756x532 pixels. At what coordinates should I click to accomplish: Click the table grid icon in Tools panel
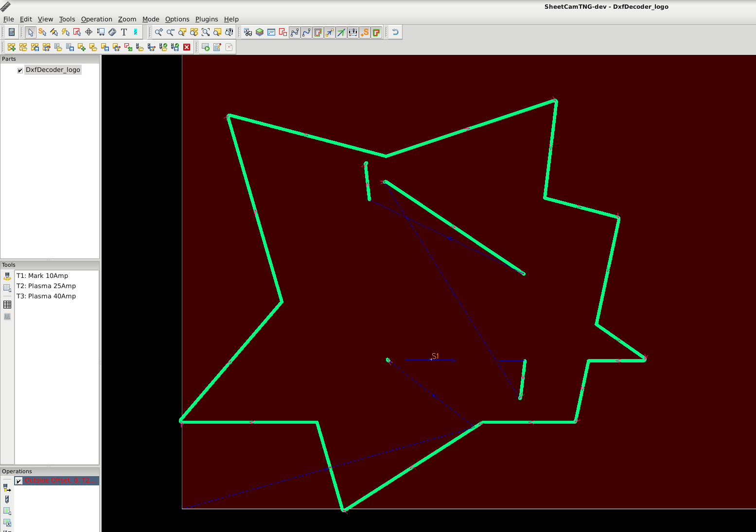[x=7, y=305]
